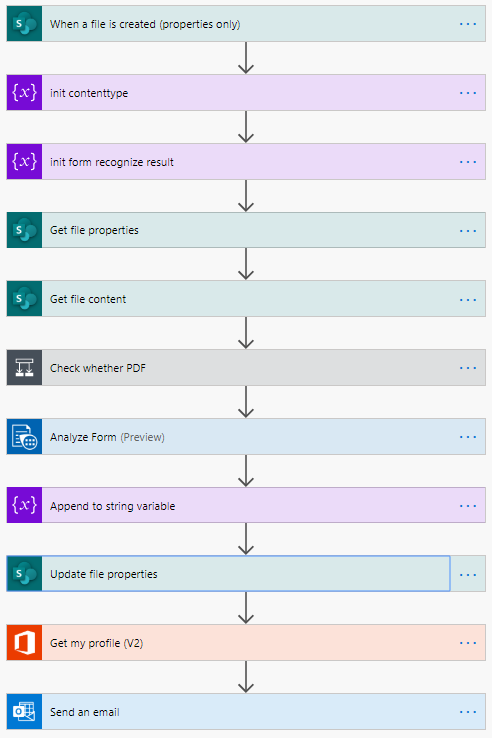This screenshot has height=738, width=492.
Task: Expand the Get file properties action
Action: (246, 230)
